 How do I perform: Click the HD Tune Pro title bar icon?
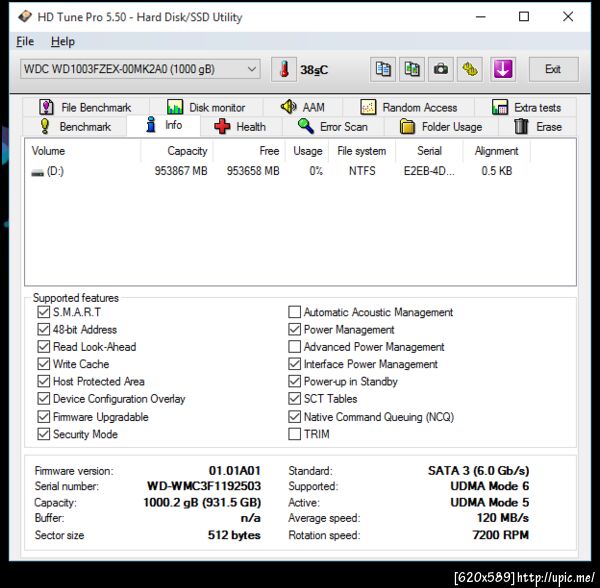click(25, 17)
